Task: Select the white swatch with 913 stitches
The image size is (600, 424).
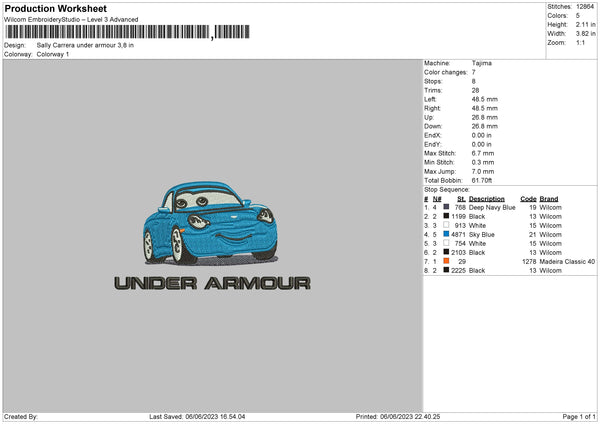Action: pyautogui.click(x=446, y=225)
